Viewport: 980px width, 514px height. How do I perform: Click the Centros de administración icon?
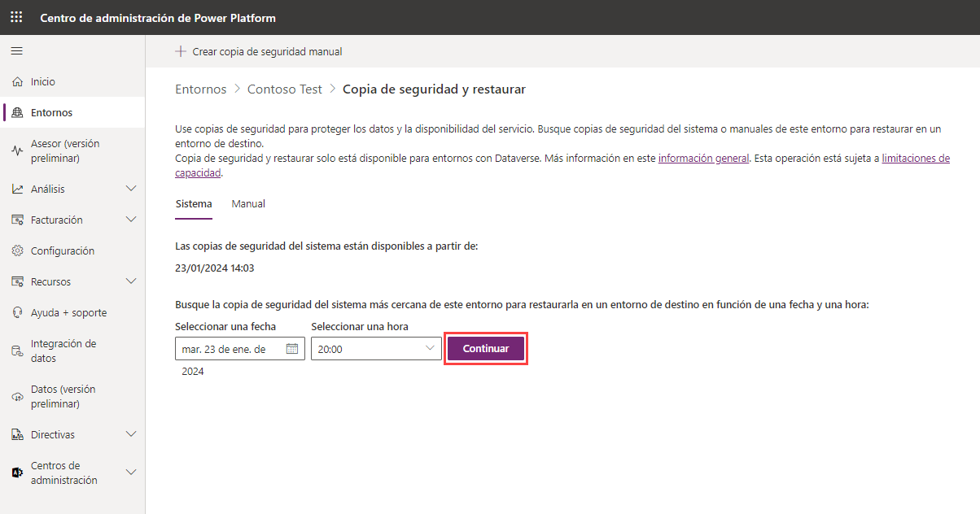(18, 473)
